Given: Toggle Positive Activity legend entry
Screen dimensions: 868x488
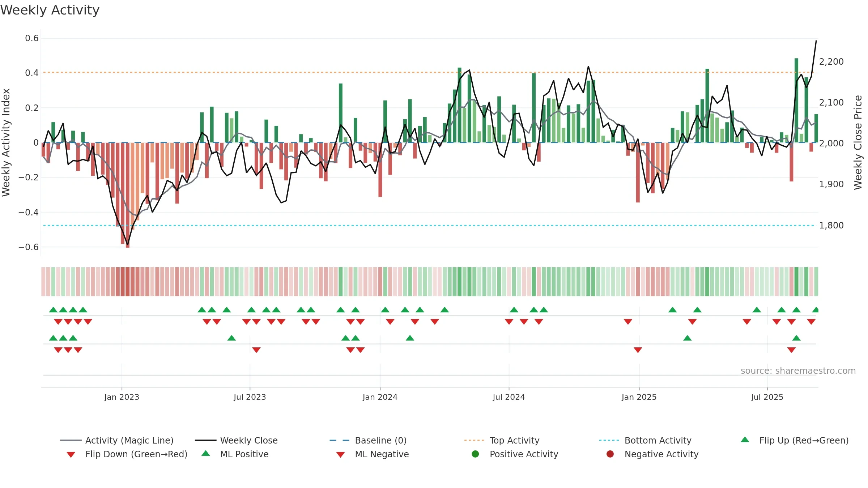Looking at the screenshot, I should coord(515,454).
